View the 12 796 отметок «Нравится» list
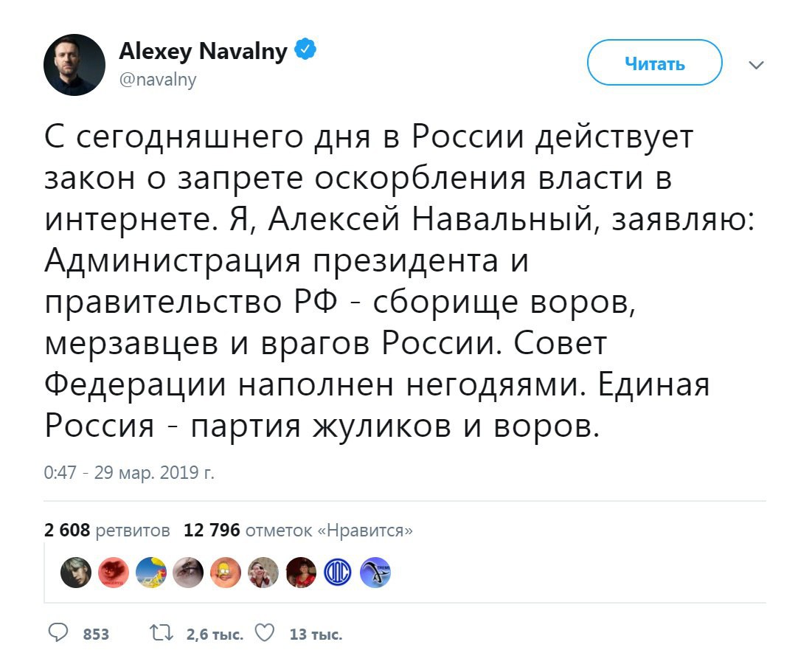The height and width of the screenshot is (653, 812). click(x=298, y=531)
